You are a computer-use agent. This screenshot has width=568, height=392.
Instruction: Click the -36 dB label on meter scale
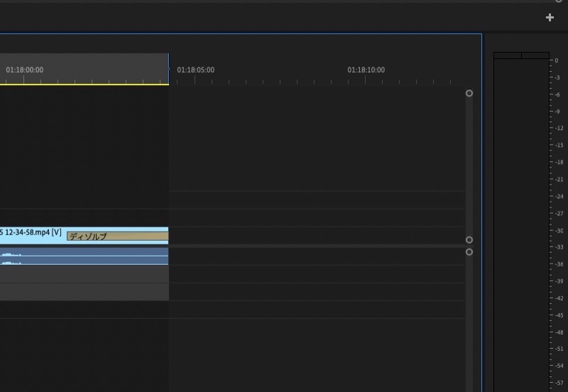pyautogui.click(x=559, y=264)
